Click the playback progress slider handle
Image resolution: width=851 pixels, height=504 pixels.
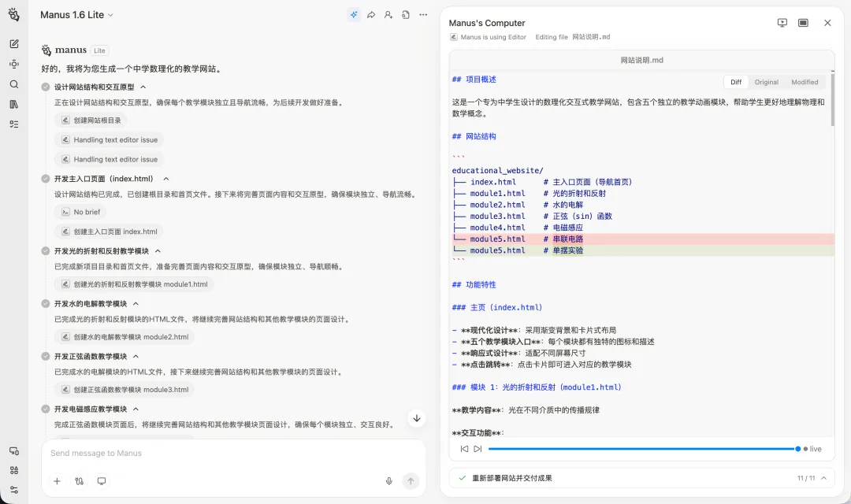pos(797,449)
